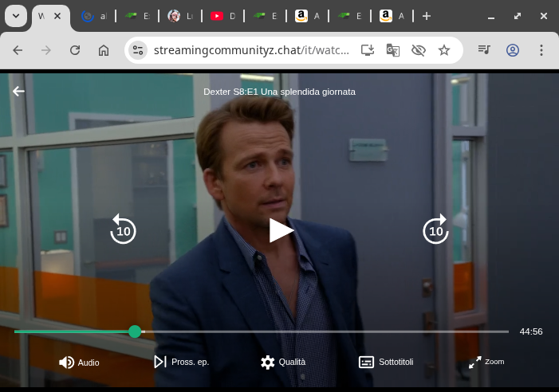Switch to the last Amazon tab
The height and width of the screenshot is (392, 559).
click(392, 16)
